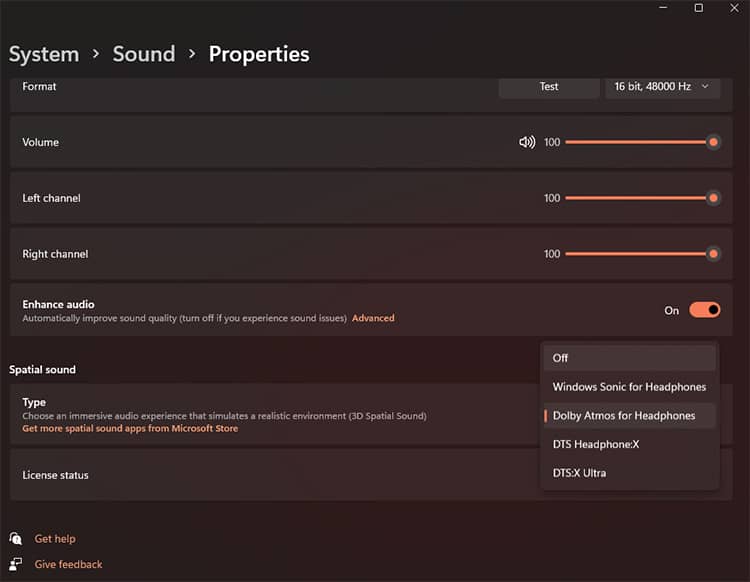This screenshot has height=582, width=750.
Task: Click the Give feedback icon
Action: [15, 564]
